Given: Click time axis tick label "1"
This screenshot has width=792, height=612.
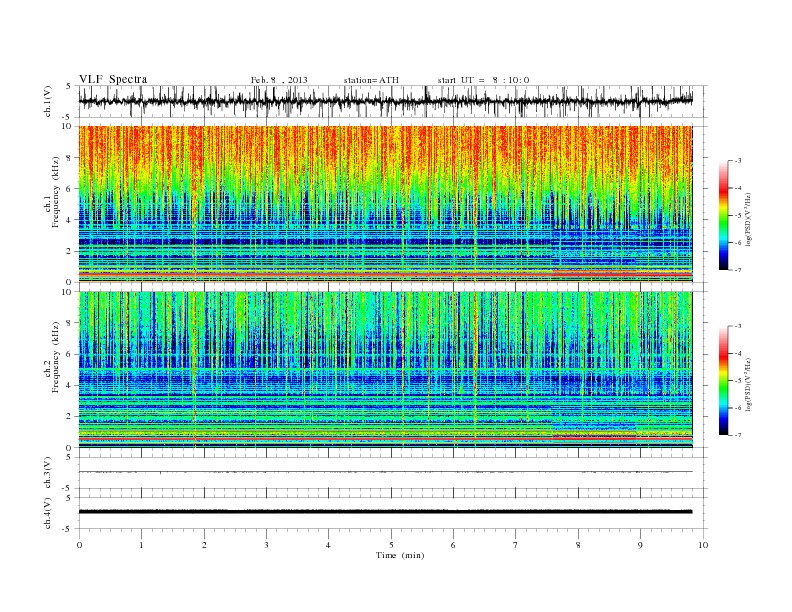Looking at the screenshot, I should tap(141, 545).
